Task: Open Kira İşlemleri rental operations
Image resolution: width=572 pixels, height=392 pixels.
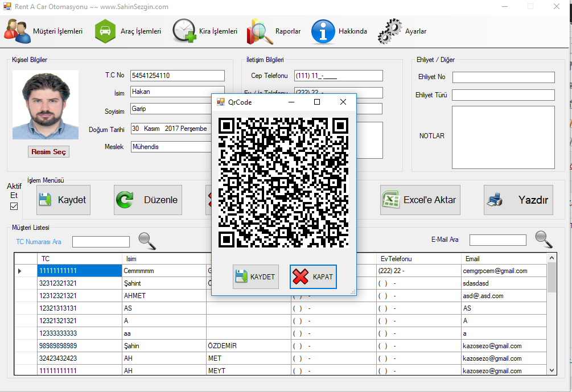Action: (205, 31)
